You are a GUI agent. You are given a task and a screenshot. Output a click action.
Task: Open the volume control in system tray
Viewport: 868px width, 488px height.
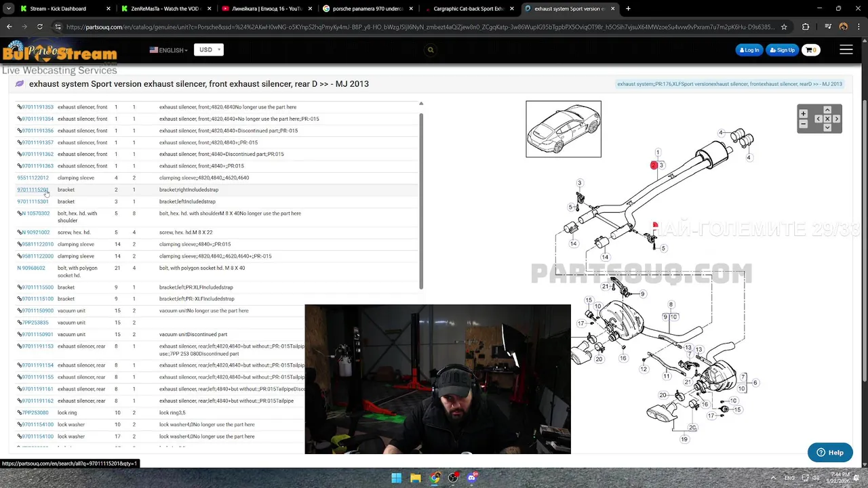pos(816,478)
